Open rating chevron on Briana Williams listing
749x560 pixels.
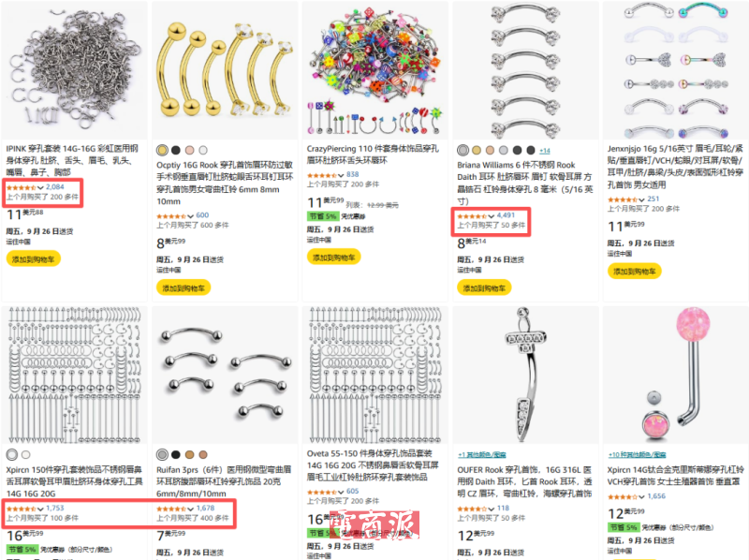(491, 216)
